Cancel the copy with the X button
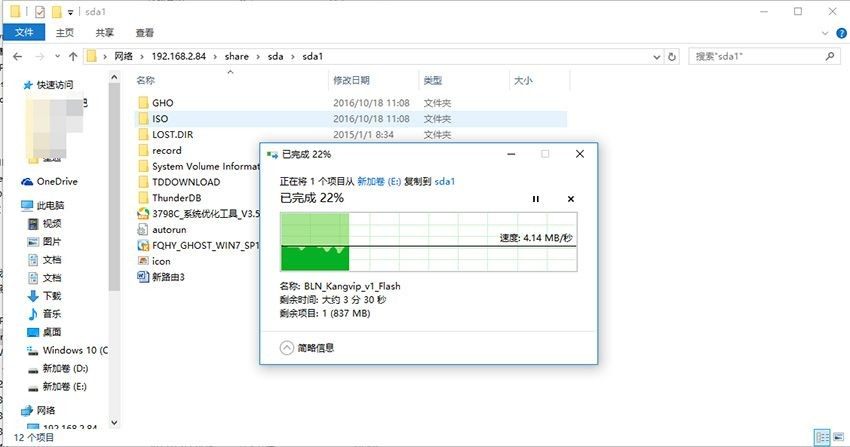Viewport: 850px width, 447px height. point(571,199)
